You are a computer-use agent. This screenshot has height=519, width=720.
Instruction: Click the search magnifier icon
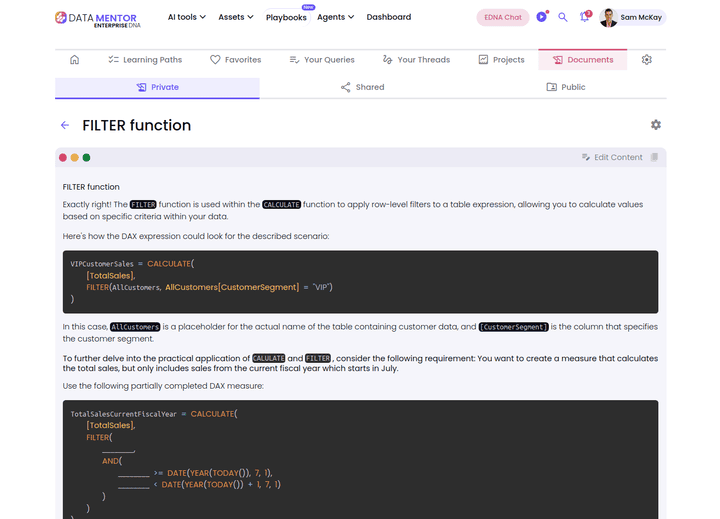pos(563,17)
